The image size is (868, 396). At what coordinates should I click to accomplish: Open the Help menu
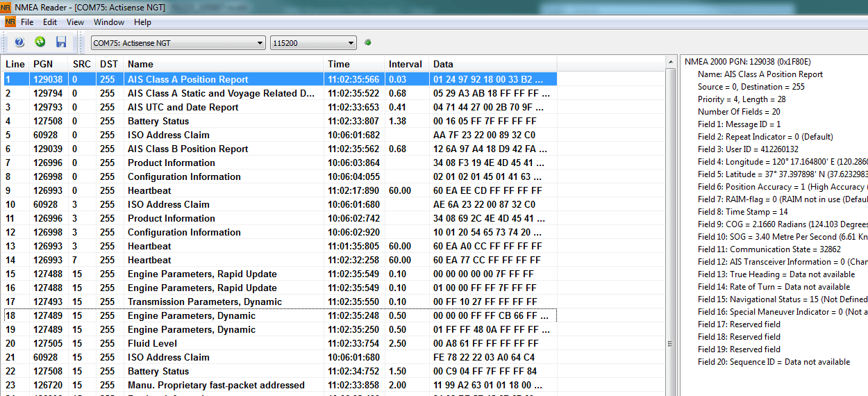click(x=142, y=22)
